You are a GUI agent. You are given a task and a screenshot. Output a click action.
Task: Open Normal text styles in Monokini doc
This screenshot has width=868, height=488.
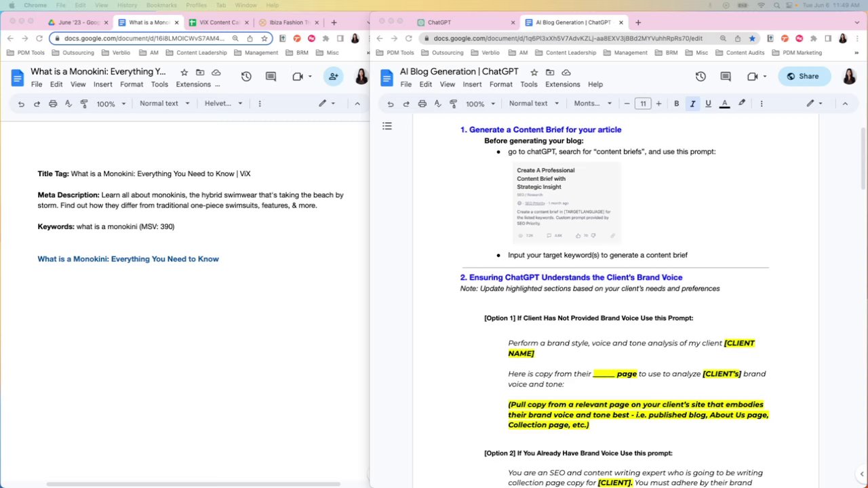coord(163,104)
